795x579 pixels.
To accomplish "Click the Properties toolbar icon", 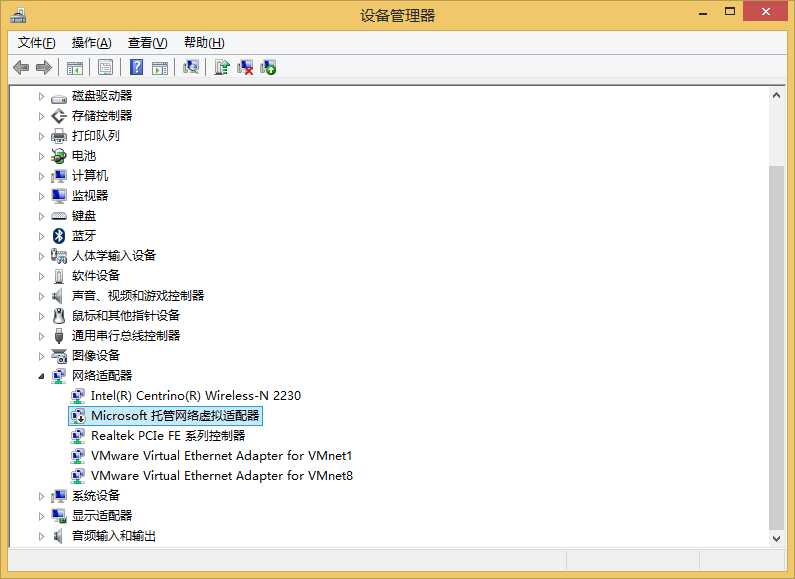I will tap(105, 67).
